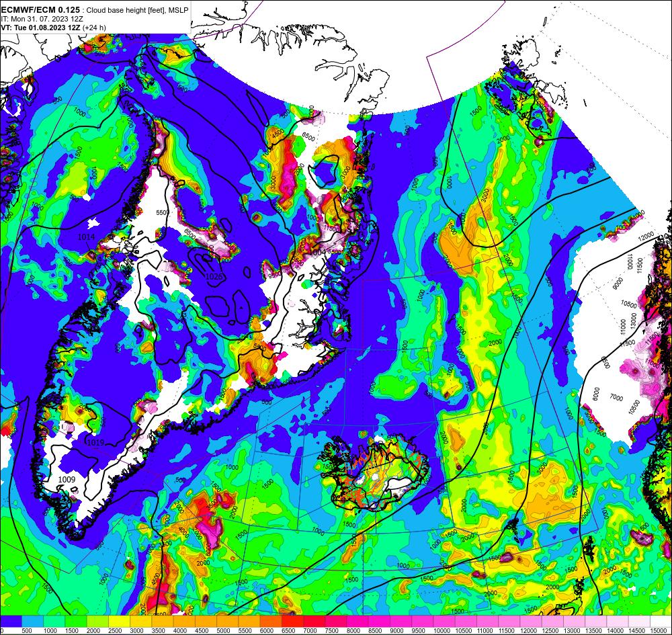Screen dimensions: 672x635
Task: Click the orange 6000–6500 legend swatch
Action: pyautogui.click(x=271, y=622)
